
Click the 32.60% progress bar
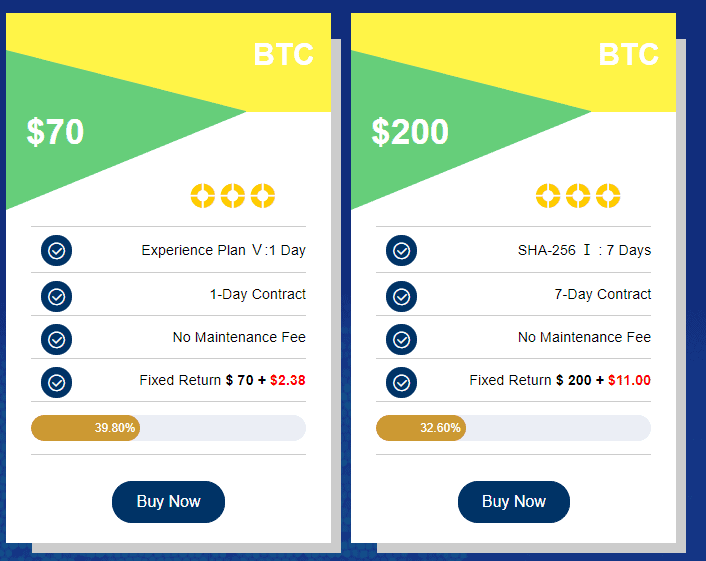pos(513,428)
